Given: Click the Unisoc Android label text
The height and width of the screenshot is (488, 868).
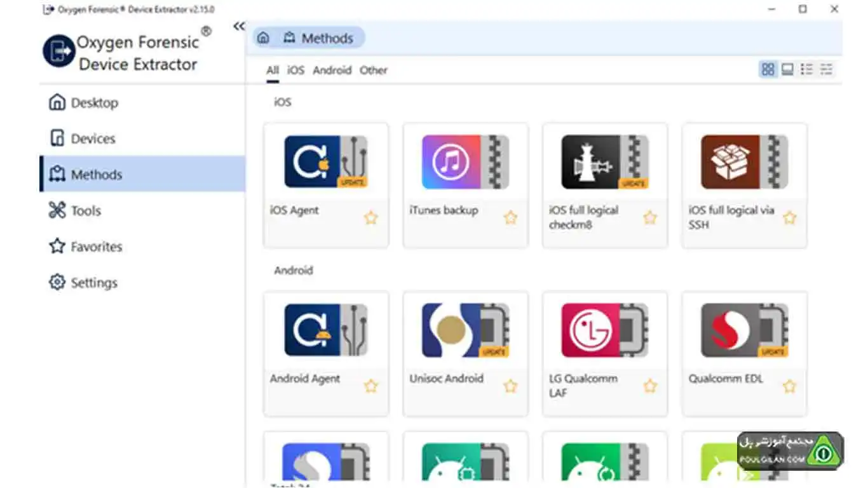Looking at the screenshot, I should point(446,379).
